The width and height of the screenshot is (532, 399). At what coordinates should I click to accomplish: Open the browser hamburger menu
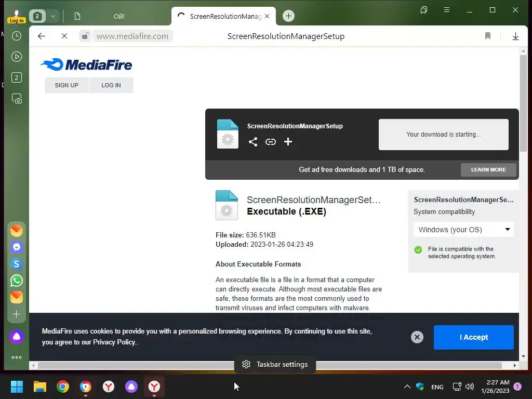point(447,10)
